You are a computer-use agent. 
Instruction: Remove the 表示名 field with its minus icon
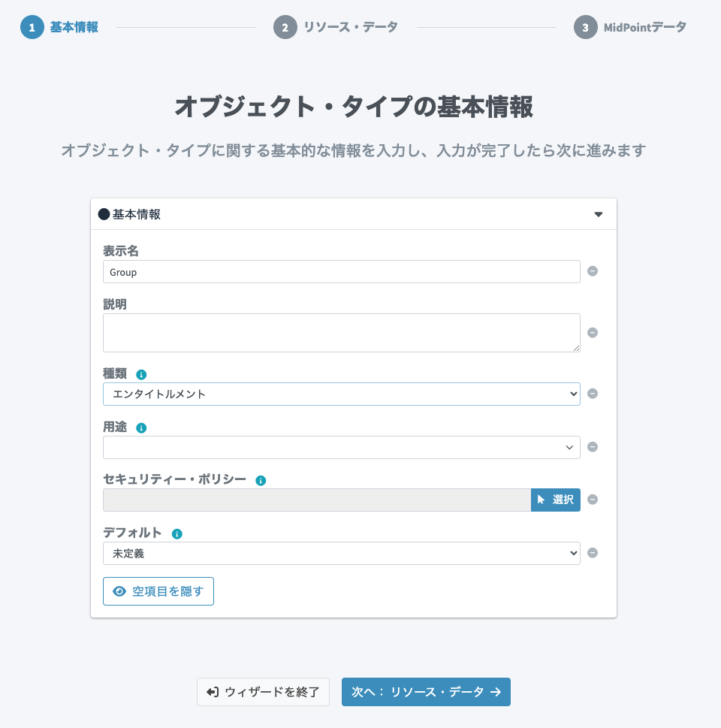point(593,271)
